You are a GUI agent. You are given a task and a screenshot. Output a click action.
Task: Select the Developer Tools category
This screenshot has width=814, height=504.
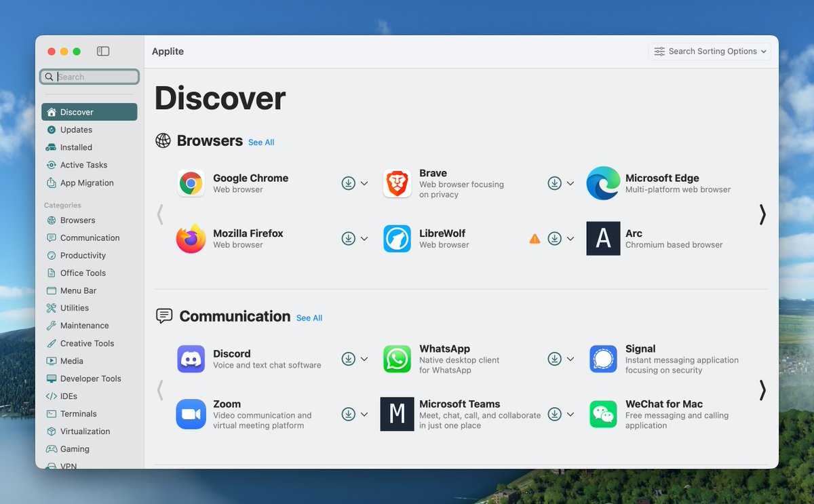click(x=90, y=379)
